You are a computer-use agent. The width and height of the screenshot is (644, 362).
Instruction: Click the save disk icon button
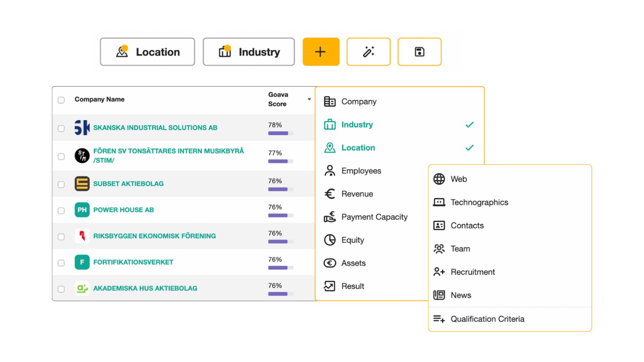tap(419, 52)
